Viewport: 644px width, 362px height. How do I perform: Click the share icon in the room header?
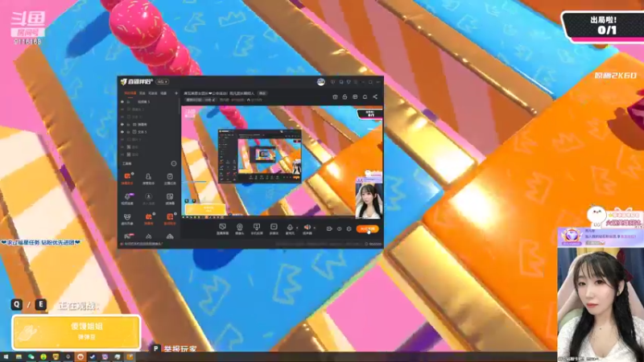point(375,97)
